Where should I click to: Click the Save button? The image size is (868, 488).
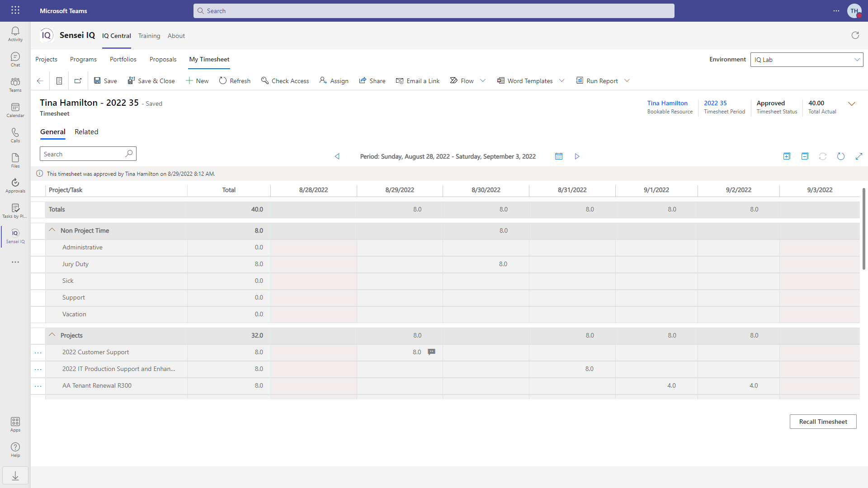105,81
